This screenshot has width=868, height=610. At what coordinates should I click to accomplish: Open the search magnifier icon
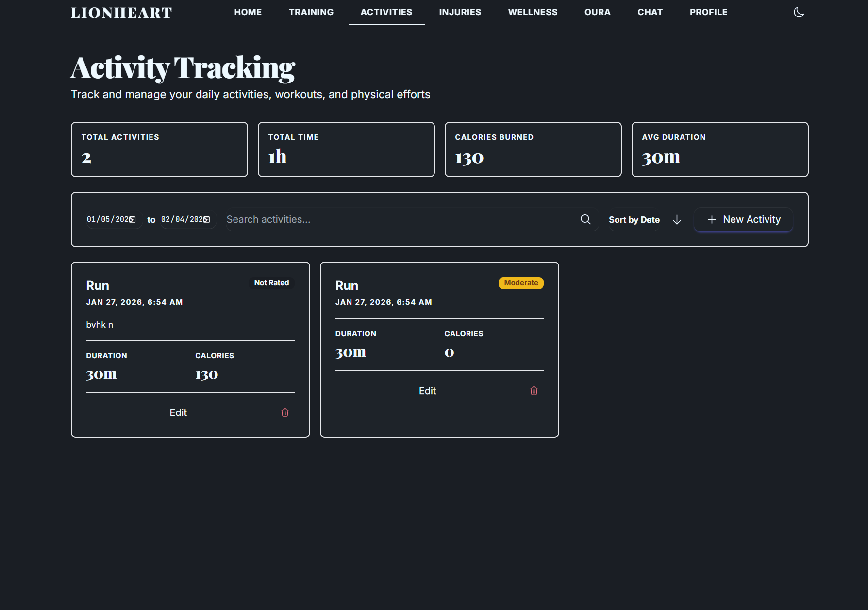(585, 219)
